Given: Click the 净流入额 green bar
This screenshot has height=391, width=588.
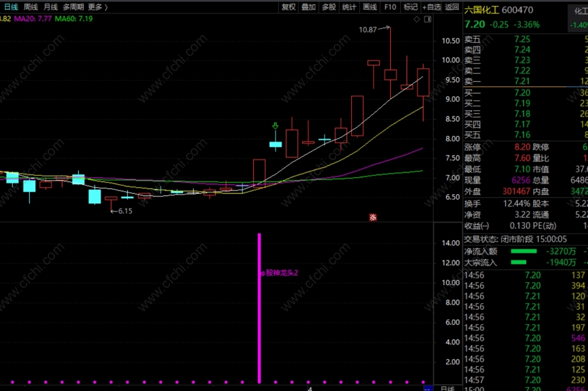Looking at the screenshot, I should [523, 251].
